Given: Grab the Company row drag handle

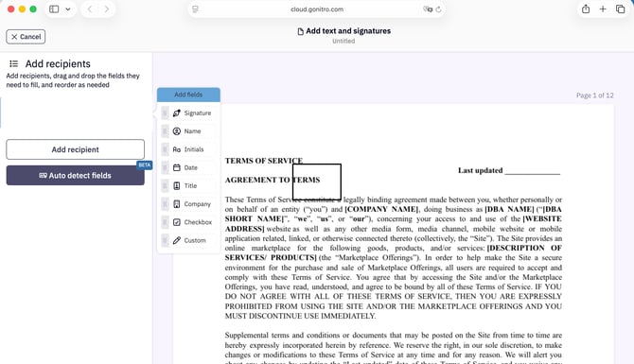Looking at the screenshot, I should pos(165,204).
